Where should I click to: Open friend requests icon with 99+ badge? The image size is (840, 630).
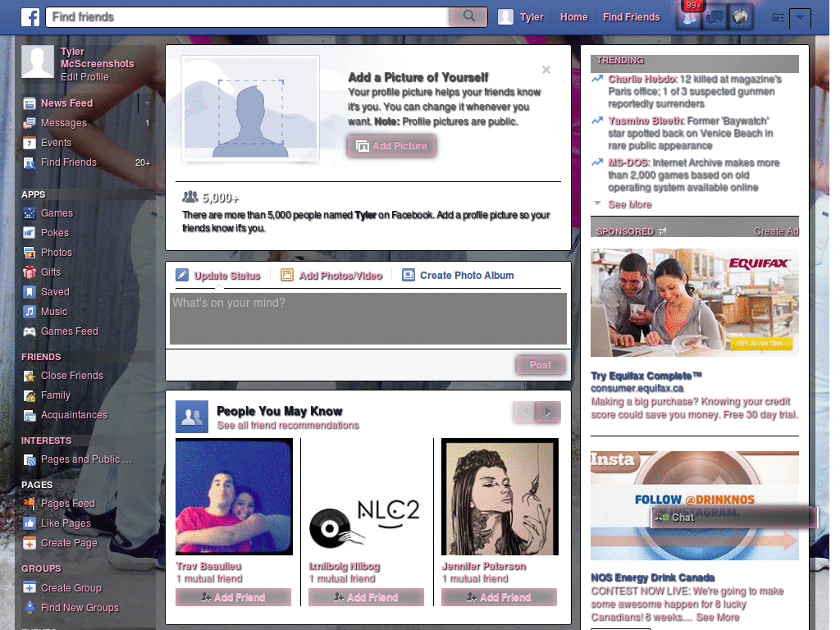pos(690,17)
